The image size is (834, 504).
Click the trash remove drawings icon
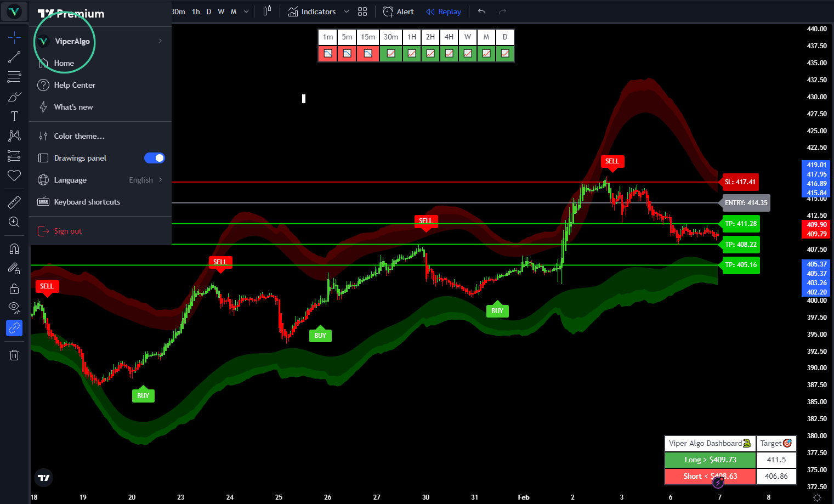click(x=14, y=355)
